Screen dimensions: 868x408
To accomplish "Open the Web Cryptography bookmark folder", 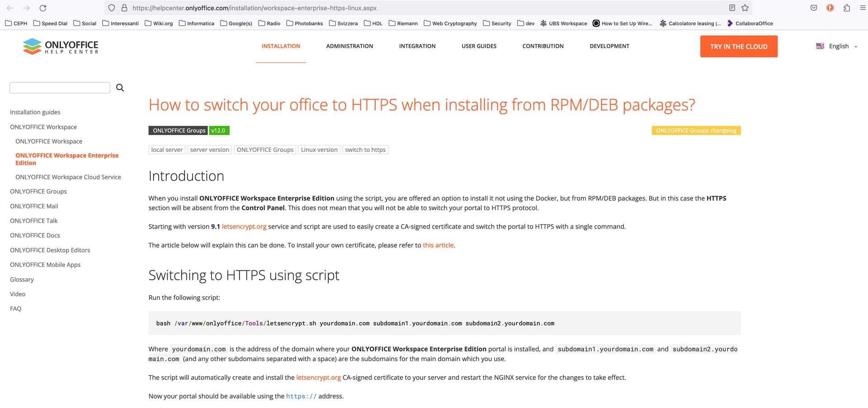I will 450,23.
